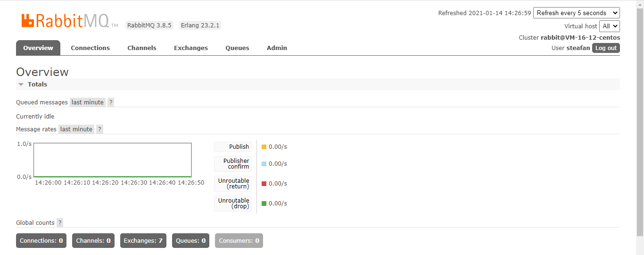Select the Unroutable (drop) rate label

coord(233,204)
